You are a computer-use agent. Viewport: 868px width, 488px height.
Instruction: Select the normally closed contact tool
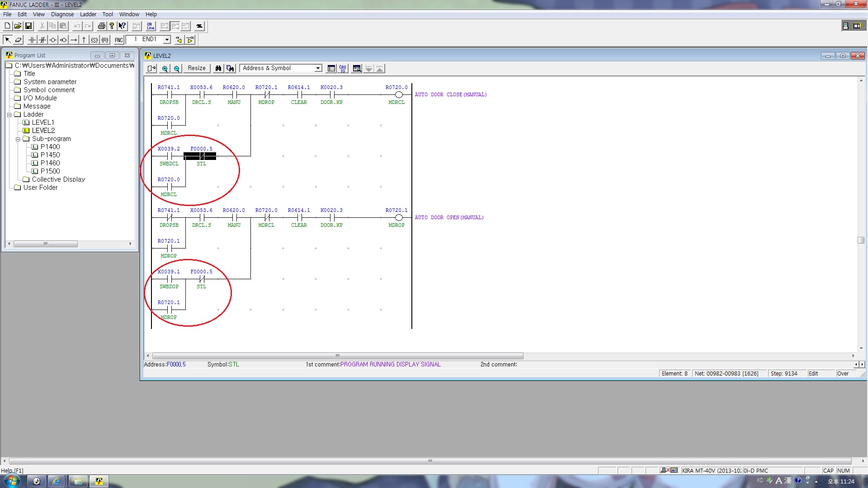[x=42, y=40]
